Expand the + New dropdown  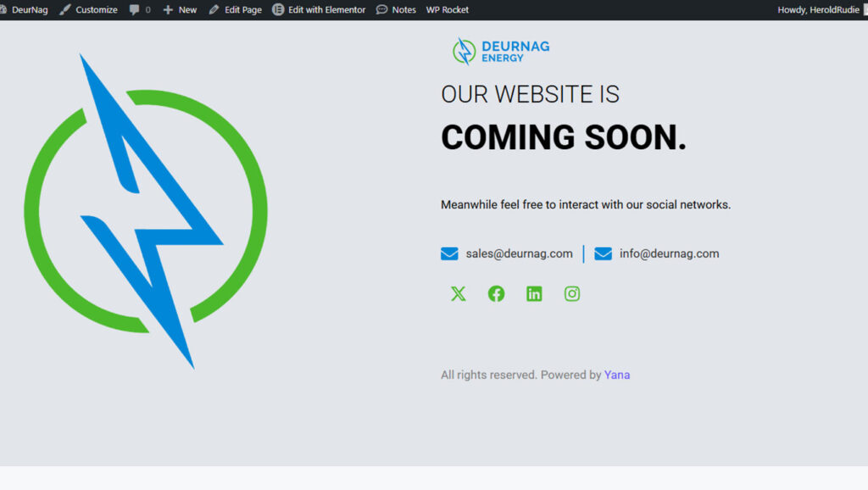coord(179,9)
